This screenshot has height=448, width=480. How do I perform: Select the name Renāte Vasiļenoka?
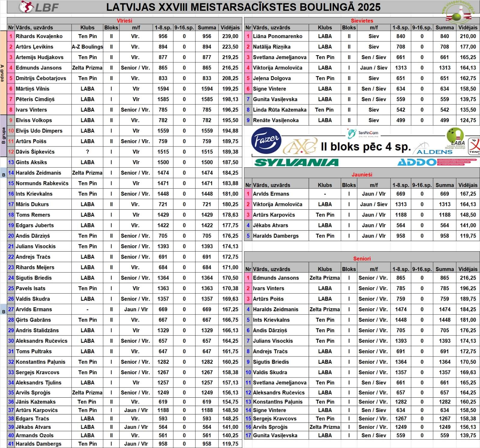pyautogui.click(x=276, y=120)
